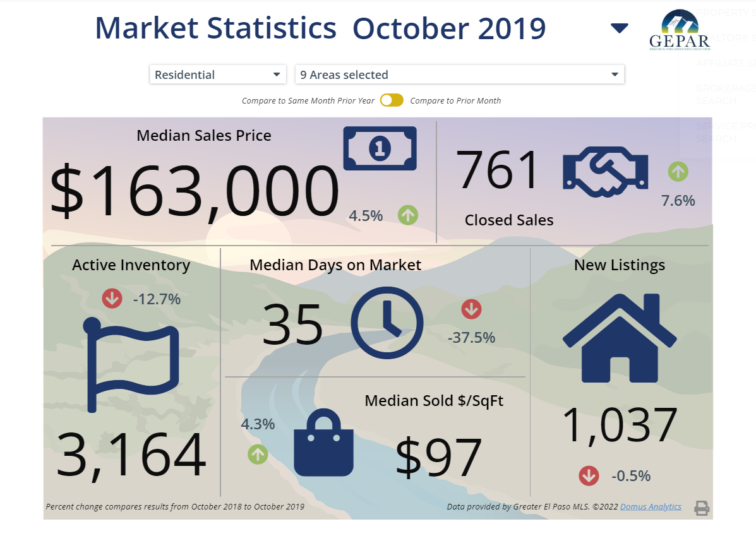Click the shopping bag icon
The width and height of the screenshot is (756, 536).
tap(323, 443)
